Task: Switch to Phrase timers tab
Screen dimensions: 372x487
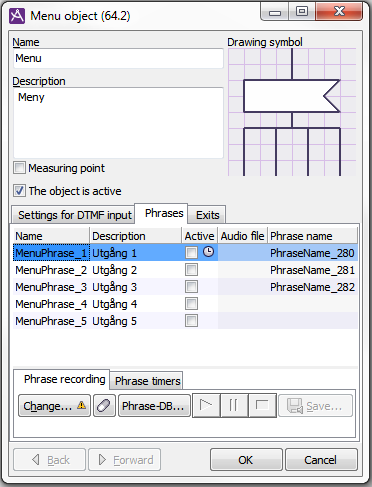Action: pyautogui.click(x=147, y=381)
